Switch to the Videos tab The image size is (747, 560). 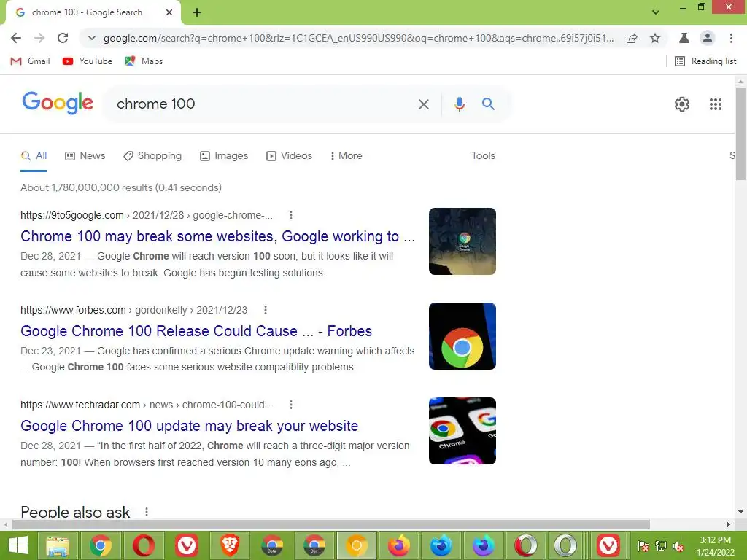[x=289, y=156]
